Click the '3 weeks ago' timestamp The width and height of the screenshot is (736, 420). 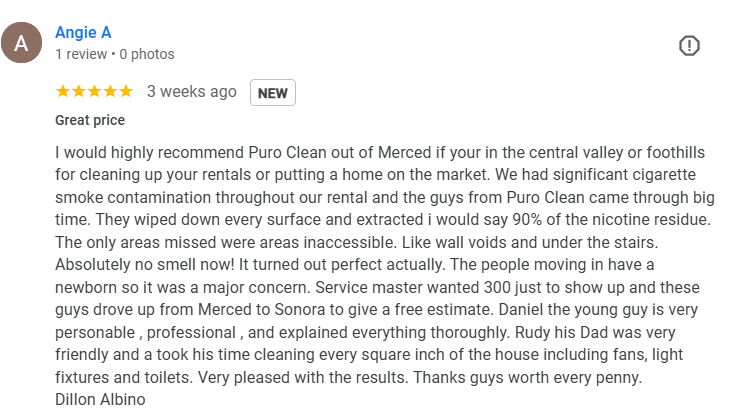192,92
